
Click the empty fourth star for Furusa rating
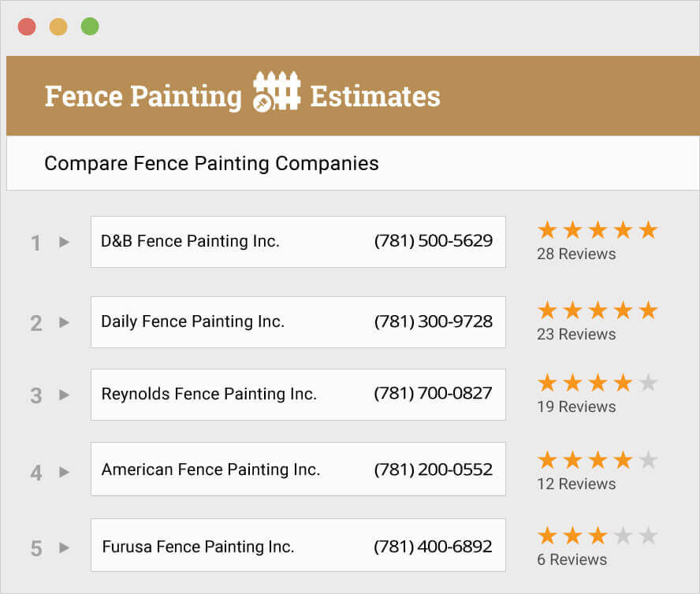pos(622,535)
